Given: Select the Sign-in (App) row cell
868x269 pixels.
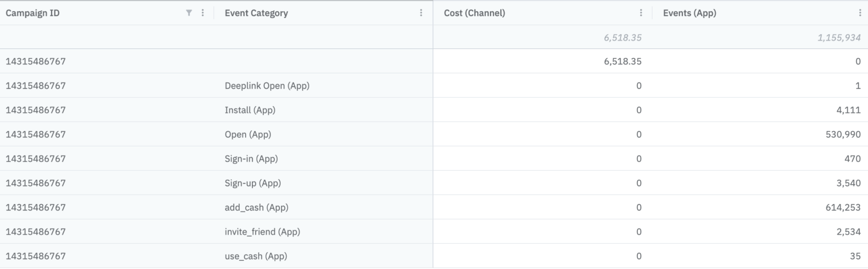Looking at the screenshot, I should tap(251, 159).
